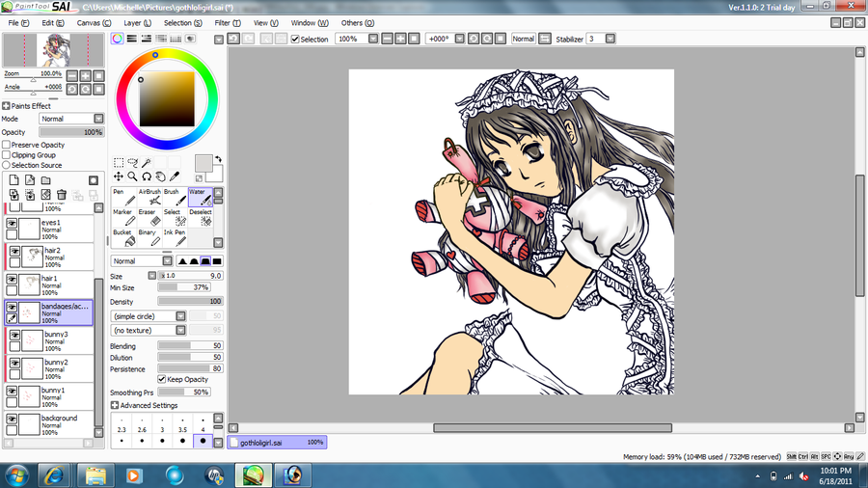Open the Canvas menu
The height and width of the screenshot is (488, 868).
tap(94, 23)
